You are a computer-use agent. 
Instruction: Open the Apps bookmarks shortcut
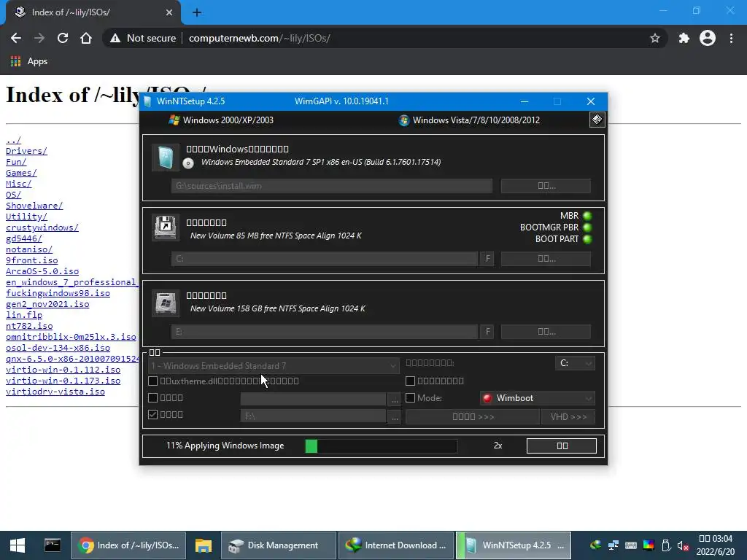(x=28, y=61)
